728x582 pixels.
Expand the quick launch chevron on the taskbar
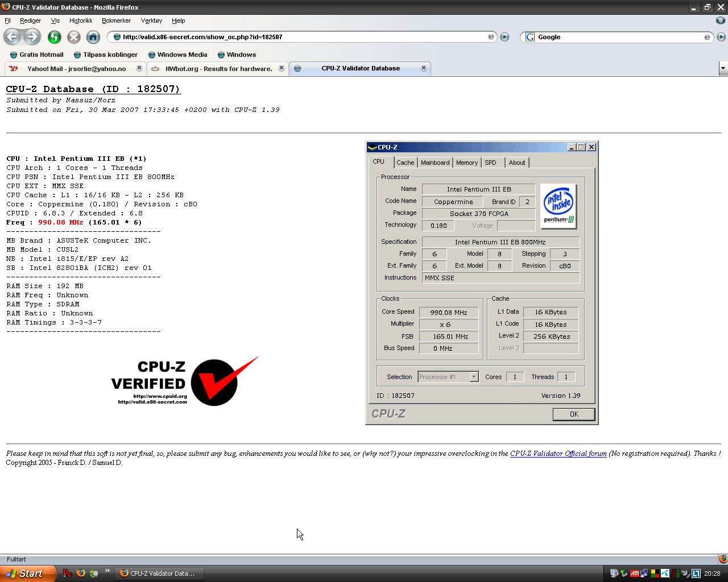click(x=107, y=571)
